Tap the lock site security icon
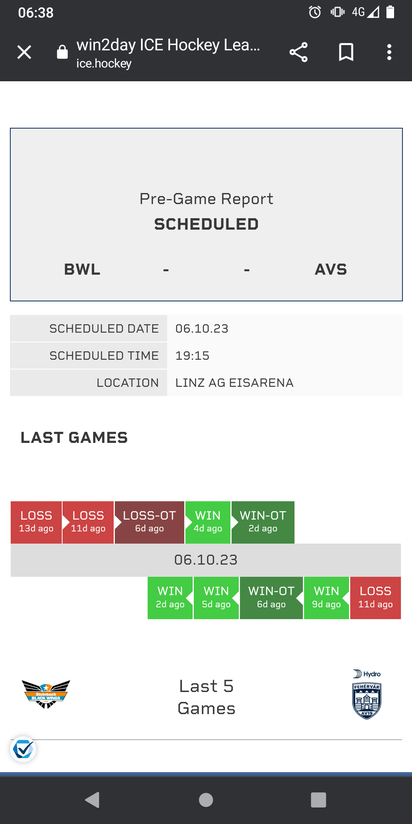Viewport: 412px width, 824px height. pos(62,53)
